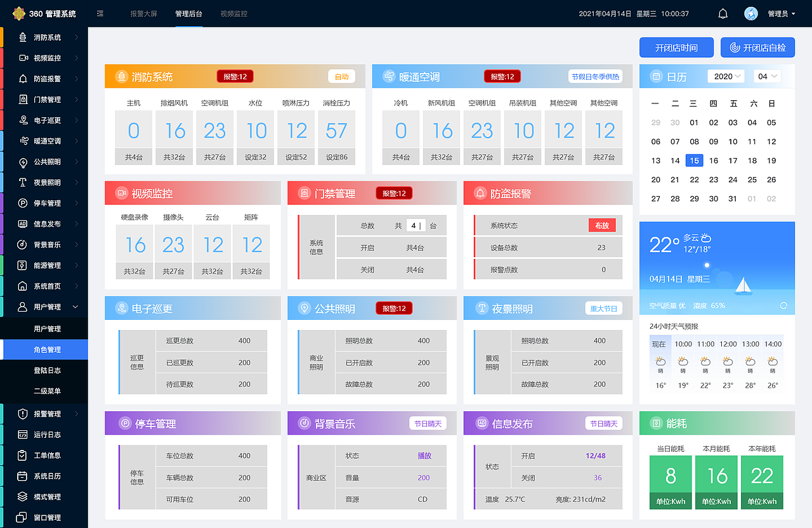Click the sidebar camera icon for 视频监控
Image resolution: width=812 pixels, height=528 pixels.
tap(23, 58)
